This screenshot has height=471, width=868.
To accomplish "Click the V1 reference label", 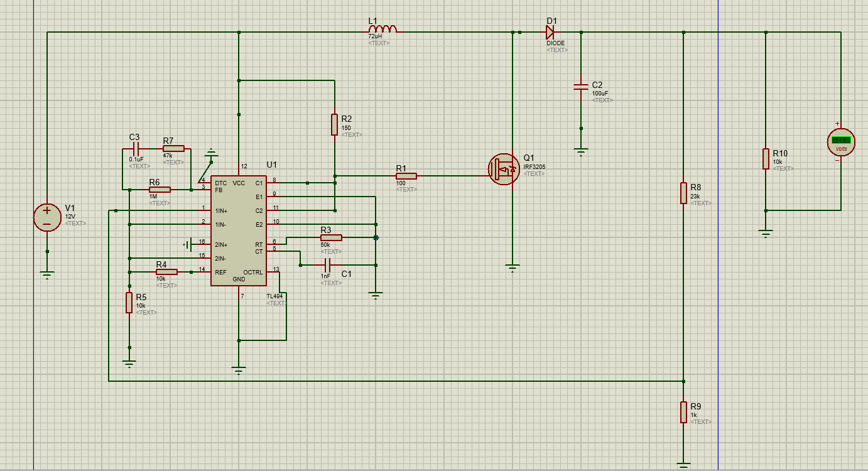I will [x=70, y=208].
